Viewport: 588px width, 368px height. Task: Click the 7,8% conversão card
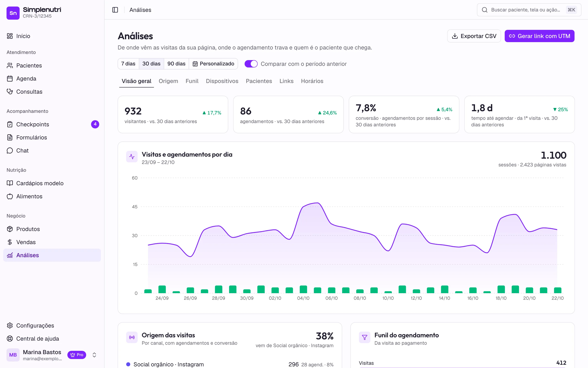(x=404, y=114)
